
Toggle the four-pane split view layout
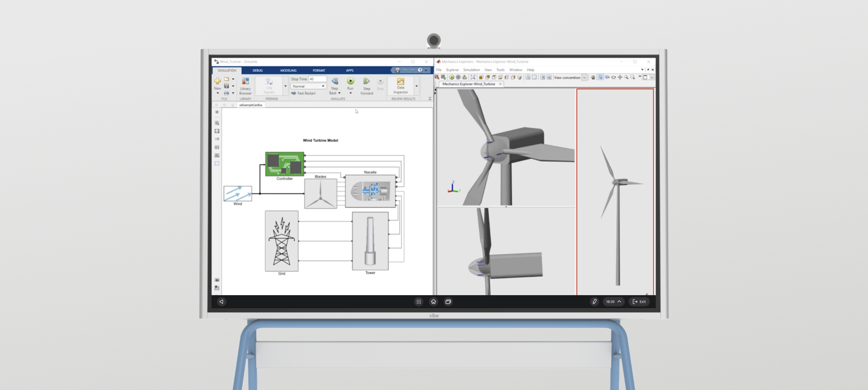pyautogui.click(x=528, y=77)
